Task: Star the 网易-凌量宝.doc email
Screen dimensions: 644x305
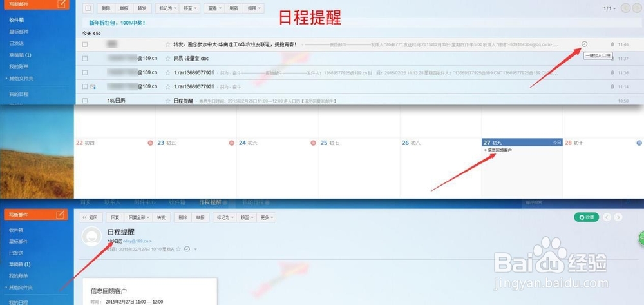Action: pos(167,59)
